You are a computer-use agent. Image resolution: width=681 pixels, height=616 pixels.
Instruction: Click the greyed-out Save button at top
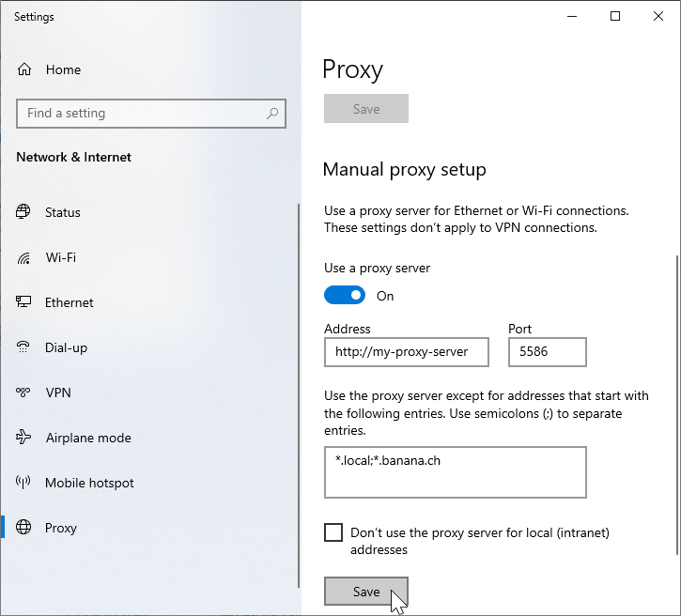click(365, 109)
